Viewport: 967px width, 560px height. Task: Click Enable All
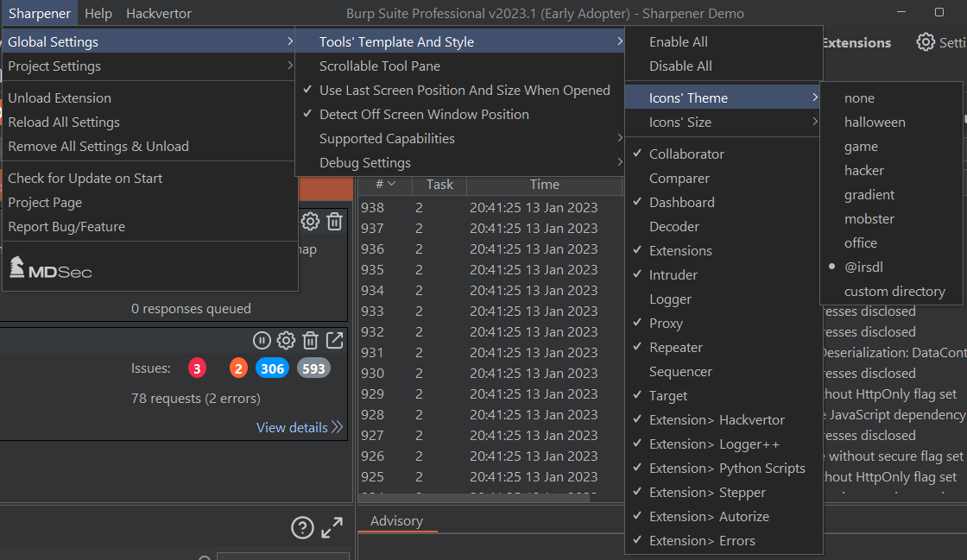724,42
